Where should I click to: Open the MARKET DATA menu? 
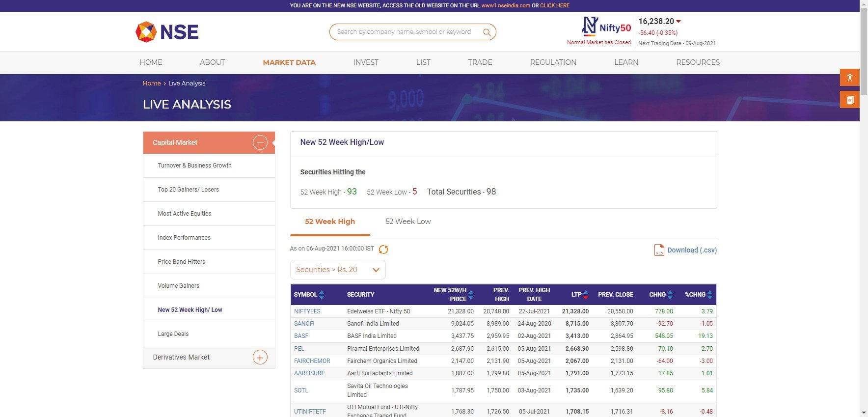point(289,62)
